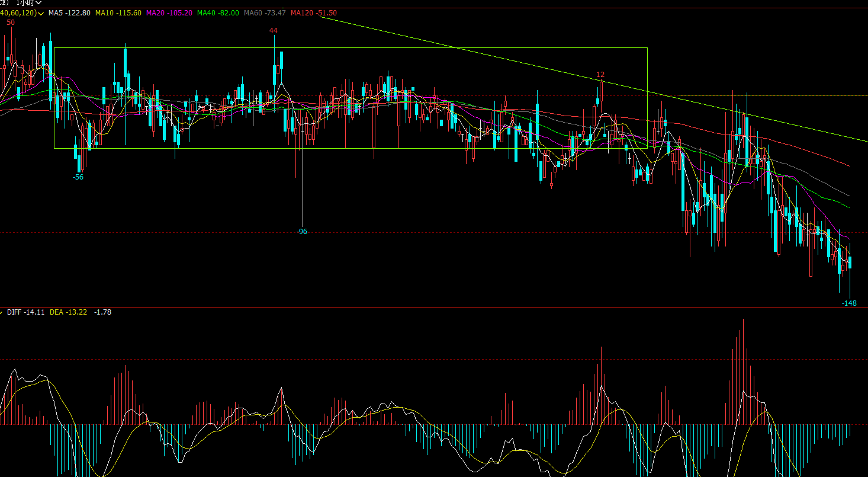The image size is (868, 477).
Task: Select the low marker labeled -56
Action: click(78, 177)
